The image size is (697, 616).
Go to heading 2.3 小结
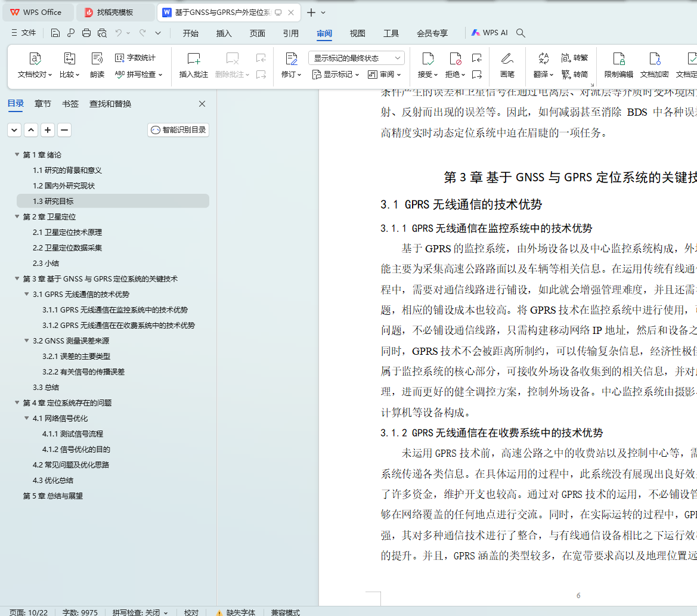coord(46,263)
